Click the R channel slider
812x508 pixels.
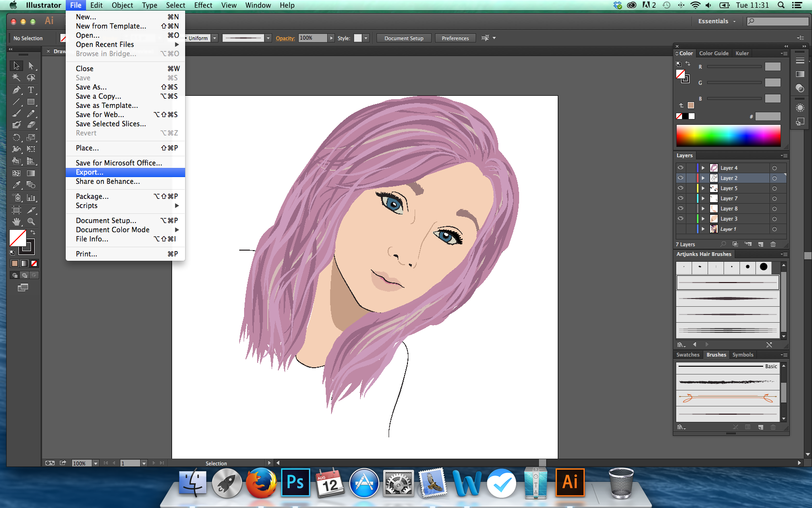pyautogui.click(x=734, y=67)
